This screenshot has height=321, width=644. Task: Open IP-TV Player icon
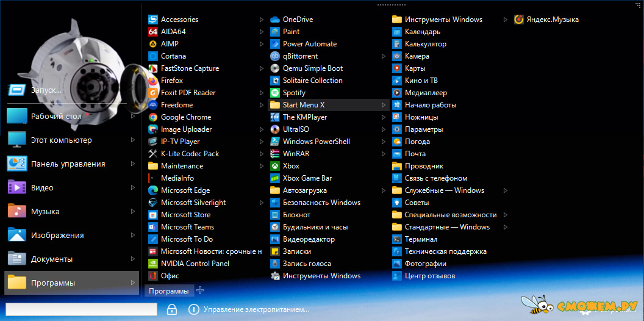(x=153, y=142)
